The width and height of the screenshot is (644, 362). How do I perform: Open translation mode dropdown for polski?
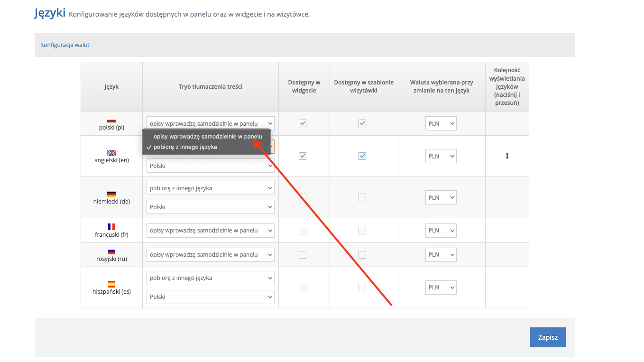[211, 123]
